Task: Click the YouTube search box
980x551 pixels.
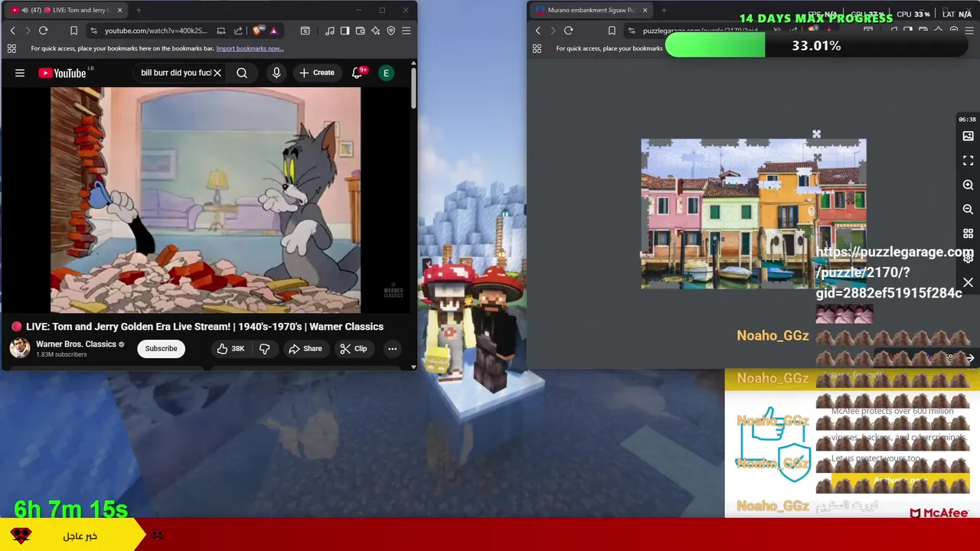Action: click(175, 73)
